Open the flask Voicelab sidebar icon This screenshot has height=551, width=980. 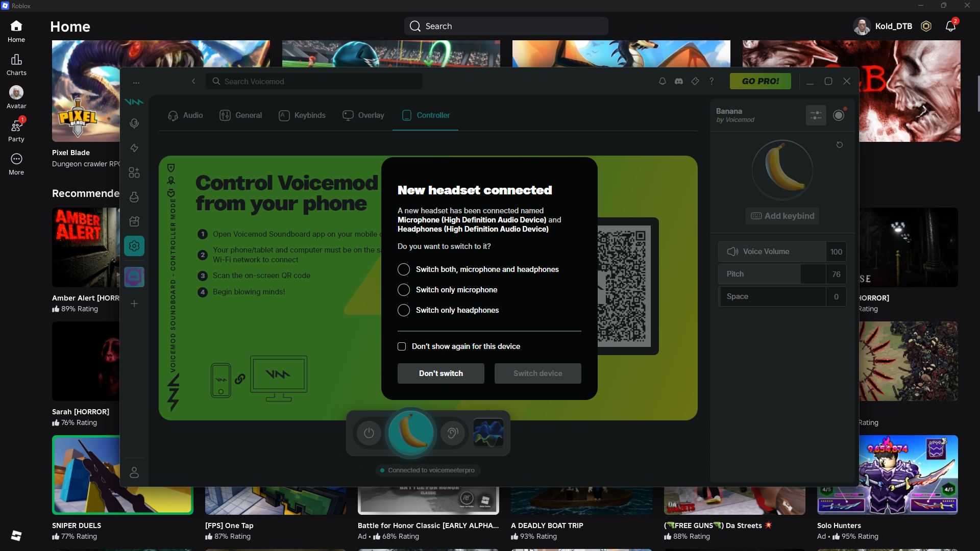[134, 197]
